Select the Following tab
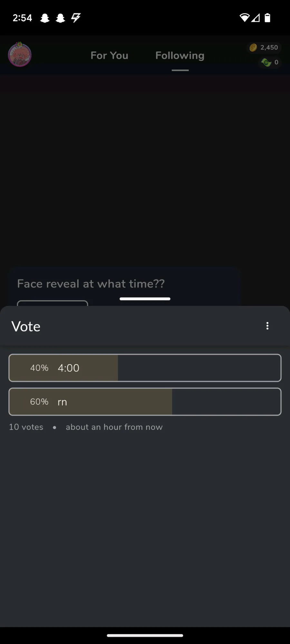The width and height of the screenshot is (290, 644). pos(180,55)
